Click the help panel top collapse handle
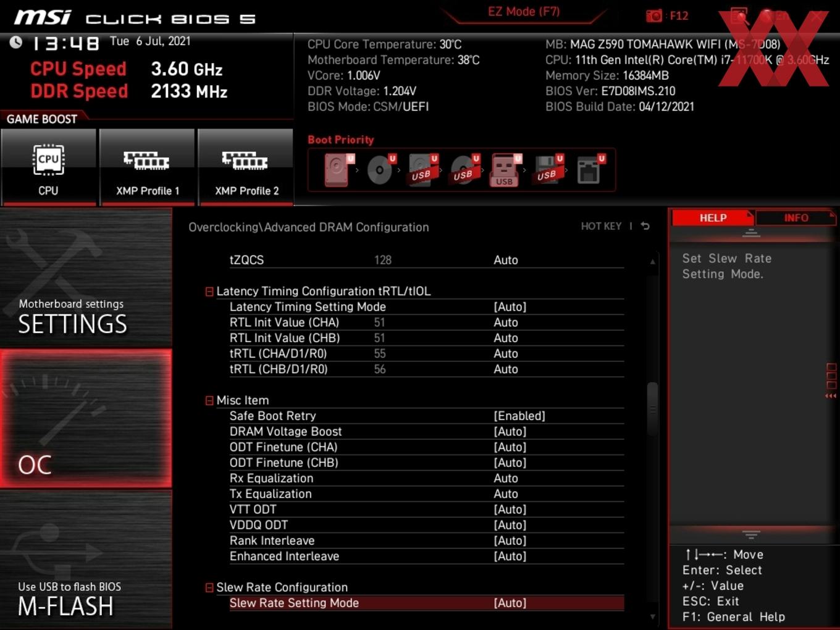Image resolution: width=840 pixels, height=630 pixels. [x=751, y=233]
